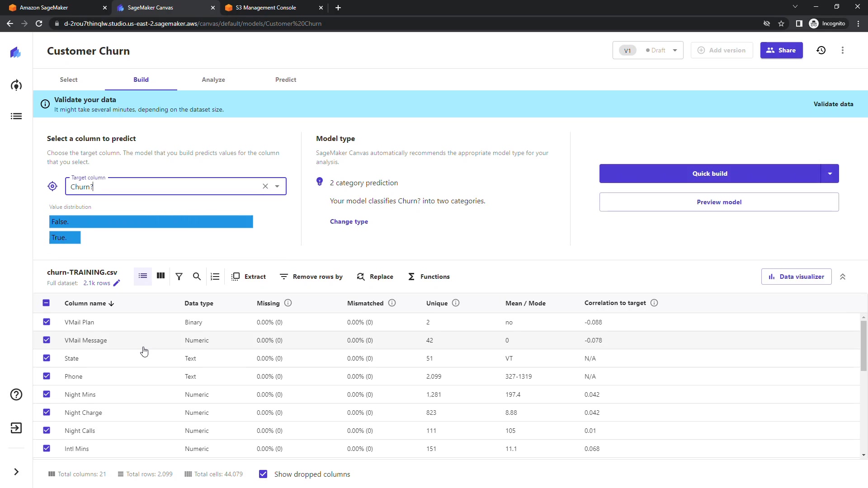868x488 pixels.
Task: Click the filter funnel icon
Action: point(179,277)
